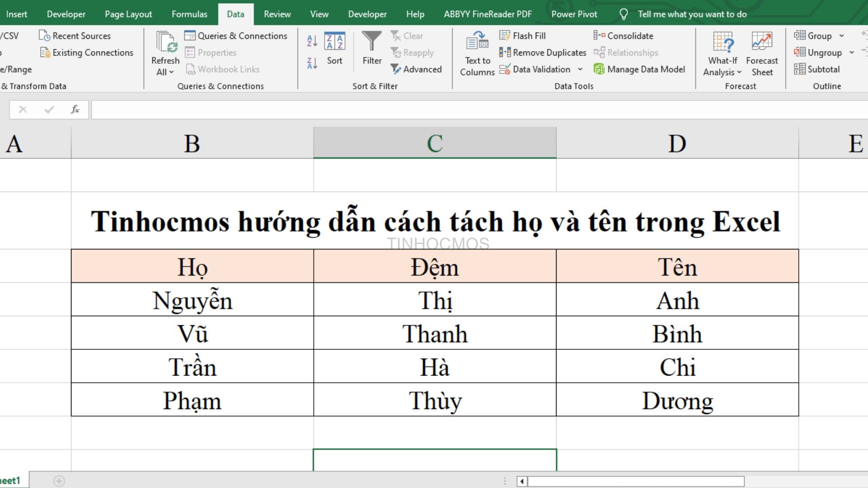Select the cell containing Chi
The image size is (868, 488).
pos(677,366)
